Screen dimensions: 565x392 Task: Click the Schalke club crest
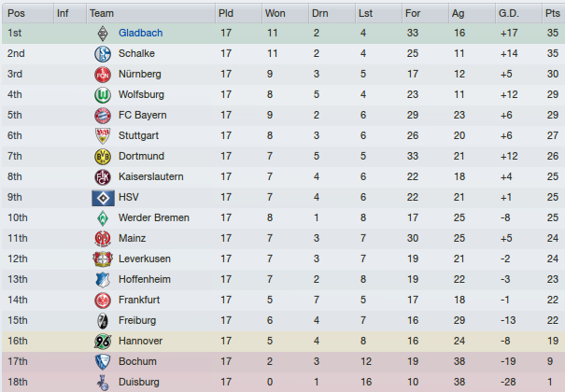pyautogui.click(x=103, y=54)
